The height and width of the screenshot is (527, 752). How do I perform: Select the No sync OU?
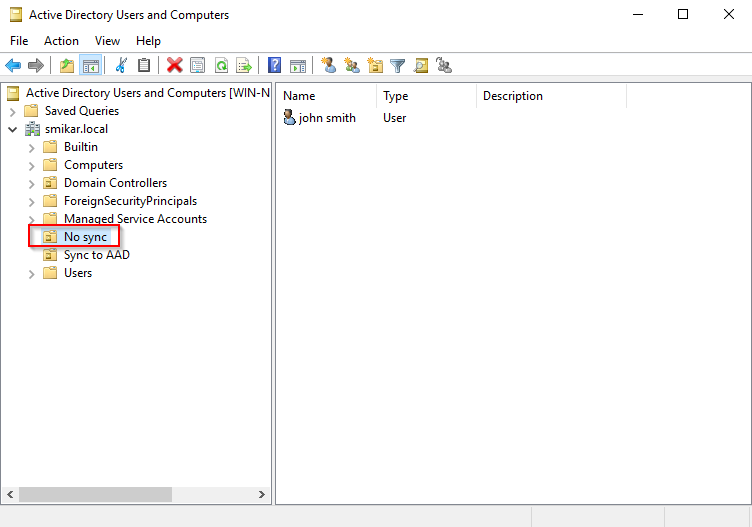pos(85,237)
